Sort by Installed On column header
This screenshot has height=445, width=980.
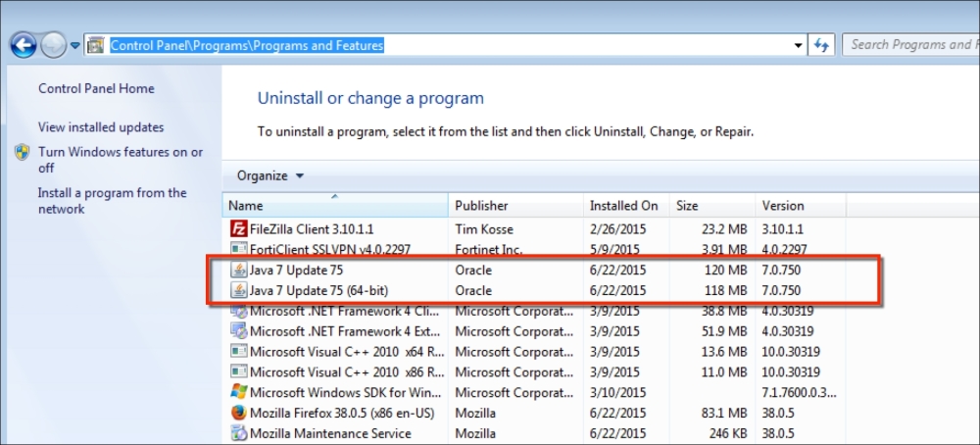pyautogui.click(x=624, y=206)
